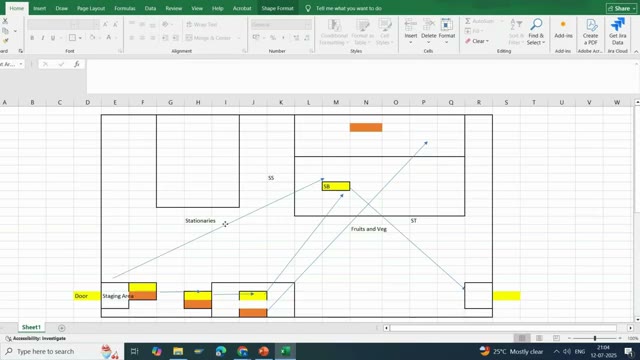640x360 pixels.
Task: Open the Clear dropdown
Action: point(477,41)
